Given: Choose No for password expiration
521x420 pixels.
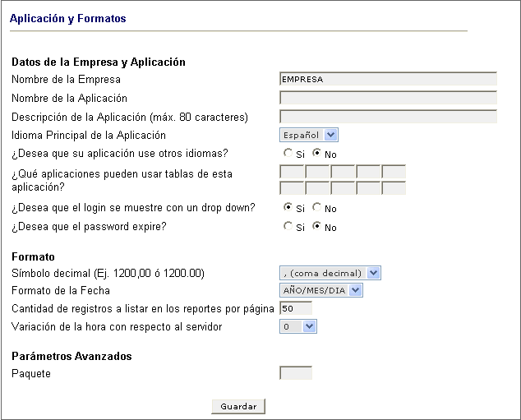Looking at the screenshot, I should [x=316, y=226].
